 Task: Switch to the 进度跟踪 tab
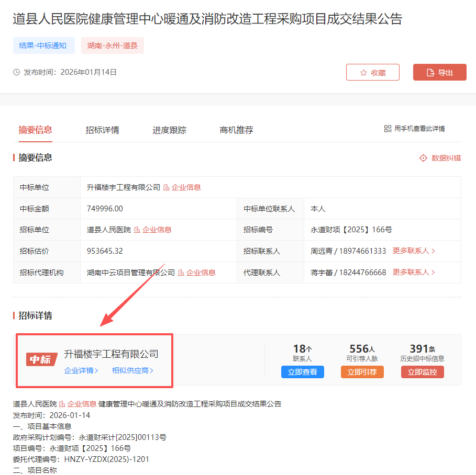[x=169, y=130]
